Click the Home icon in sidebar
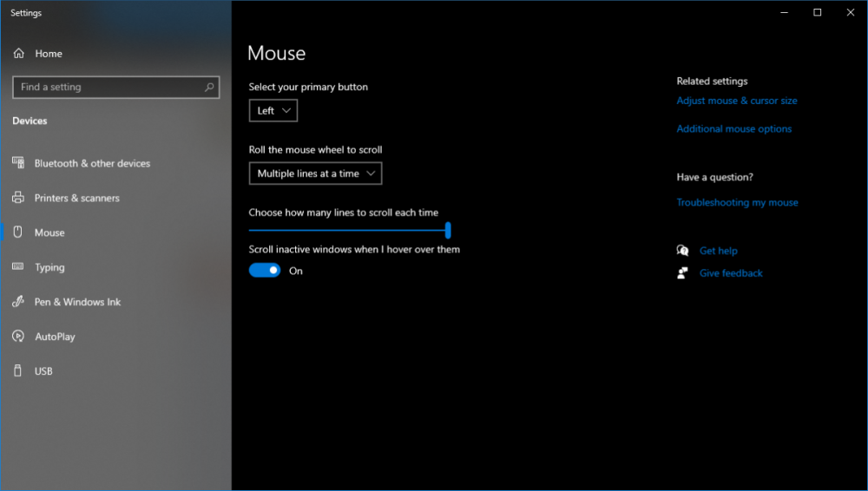The image size is (868, 491). pos(18,54)
